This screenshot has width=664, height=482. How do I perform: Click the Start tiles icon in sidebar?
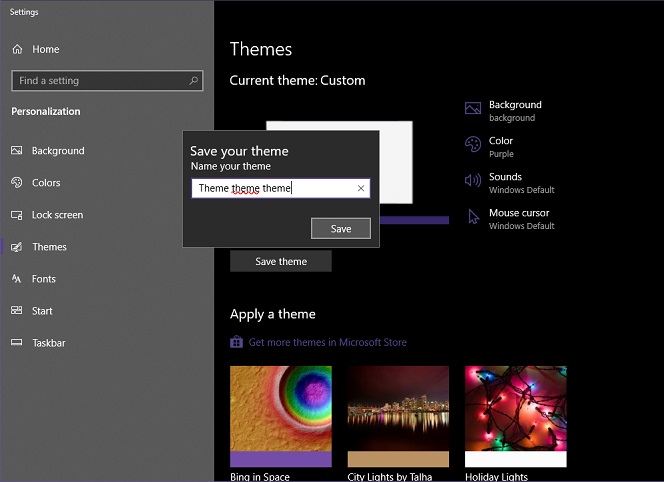[17, 310]
